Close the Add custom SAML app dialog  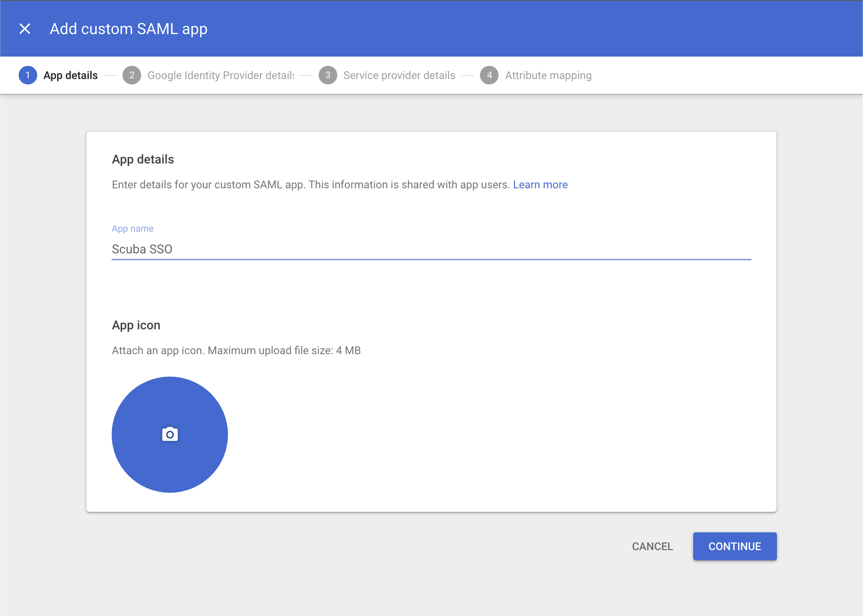(25, 29)
